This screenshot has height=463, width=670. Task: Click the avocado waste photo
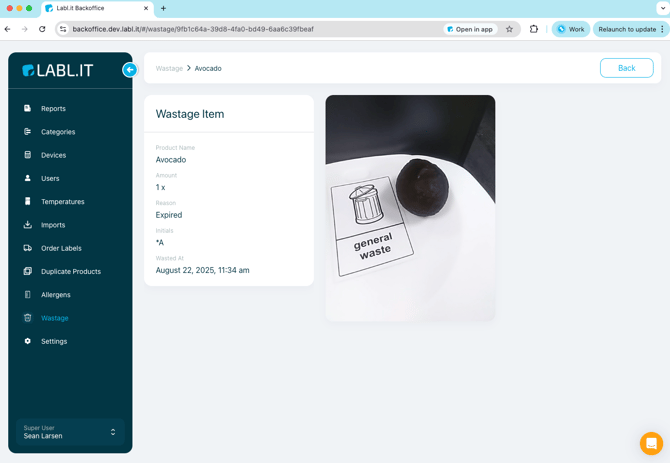410,208
